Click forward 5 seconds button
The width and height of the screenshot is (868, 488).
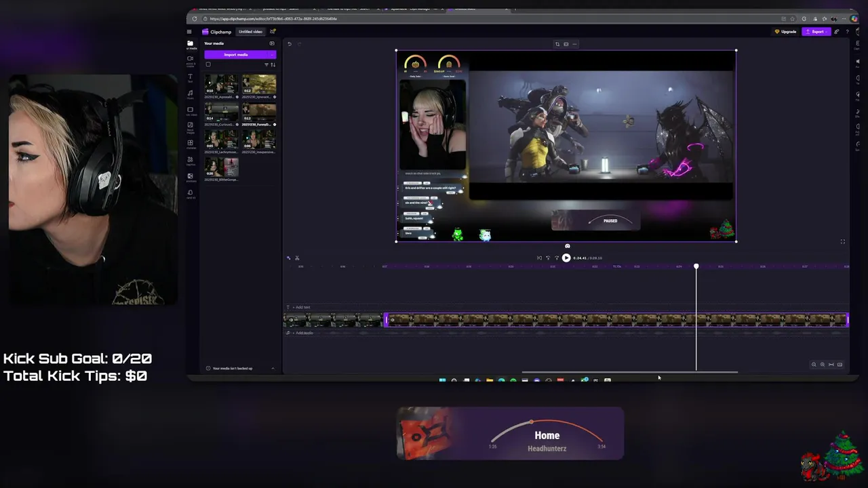557,258
